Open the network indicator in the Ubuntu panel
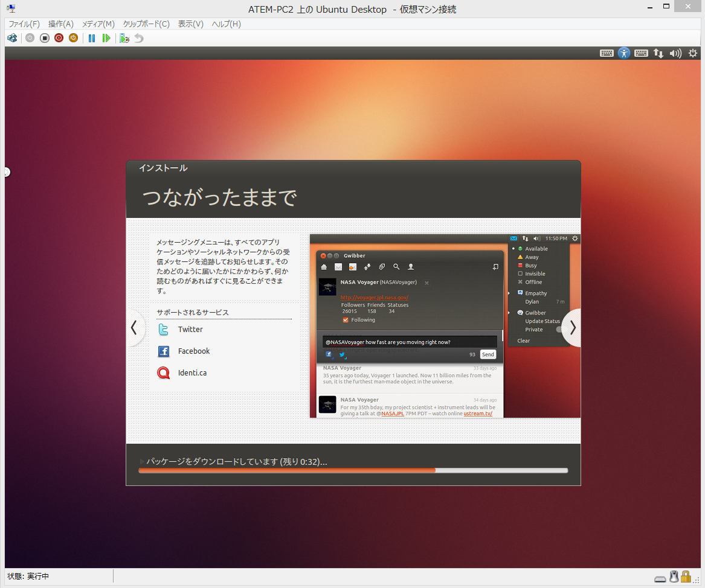This screenshot has width=705, height=588. 658,53
